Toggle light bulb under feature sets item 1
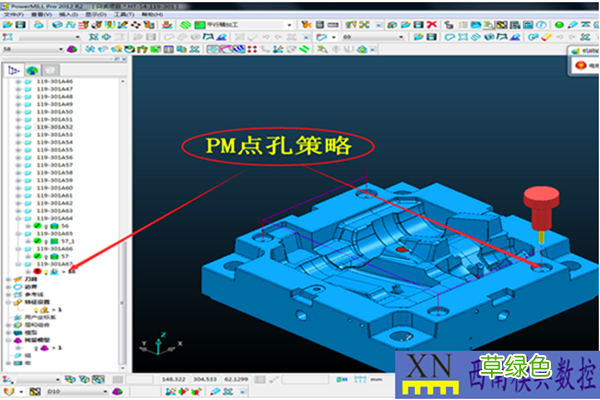 tap(37, 310)
